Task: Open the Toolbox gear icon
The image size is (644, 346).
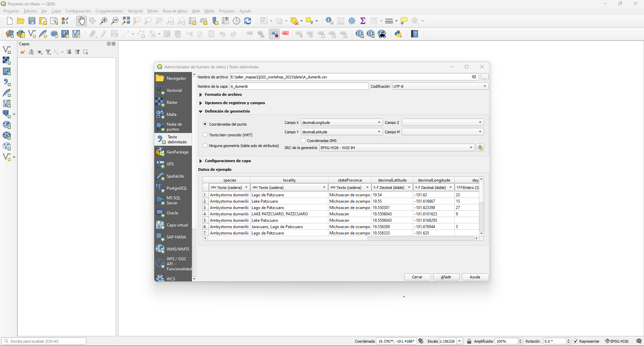Action: coord(352,21)
